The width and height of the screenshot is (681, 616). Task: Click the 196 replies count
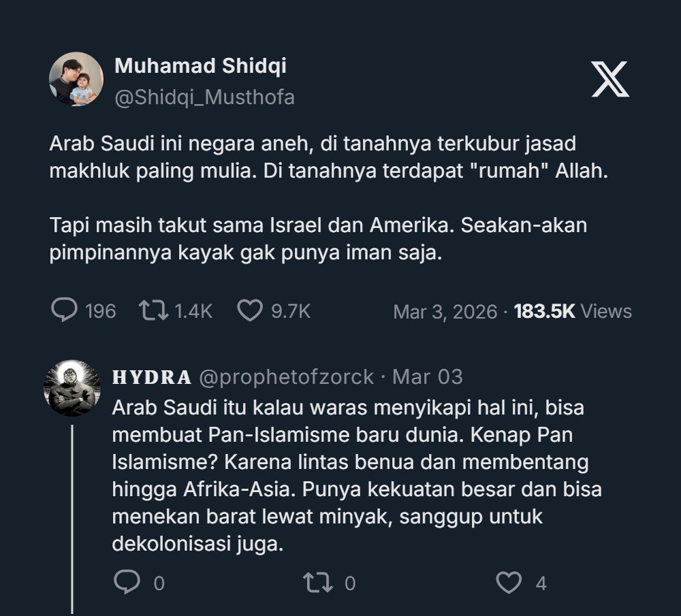101,312
